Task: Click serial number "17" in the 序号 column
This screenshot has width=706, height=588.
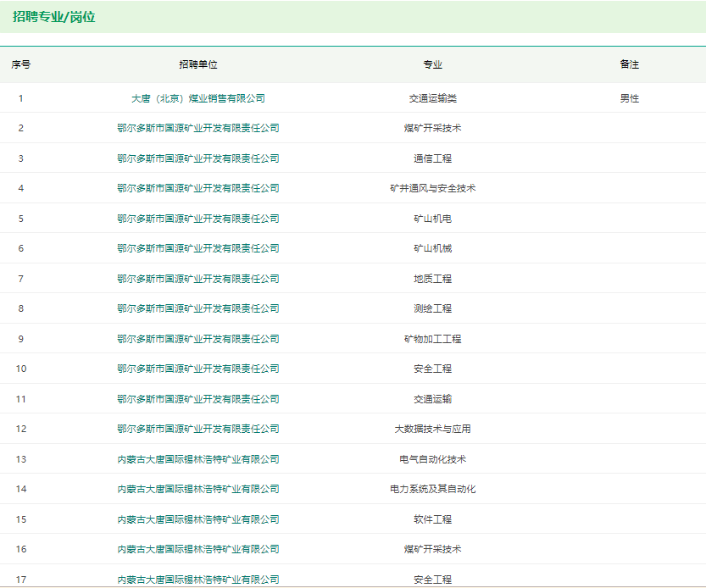Action: point(21,580)
